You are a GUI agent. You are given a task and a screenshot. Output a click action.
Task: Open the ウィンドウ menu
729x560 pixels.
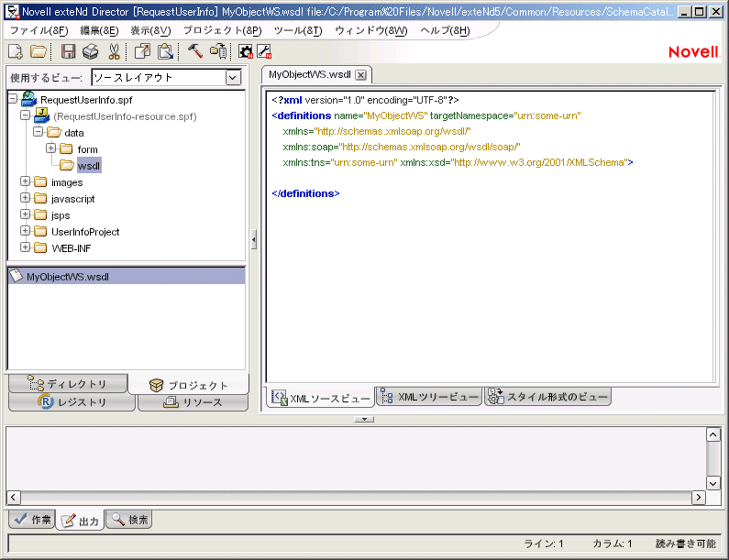[371, 30]
